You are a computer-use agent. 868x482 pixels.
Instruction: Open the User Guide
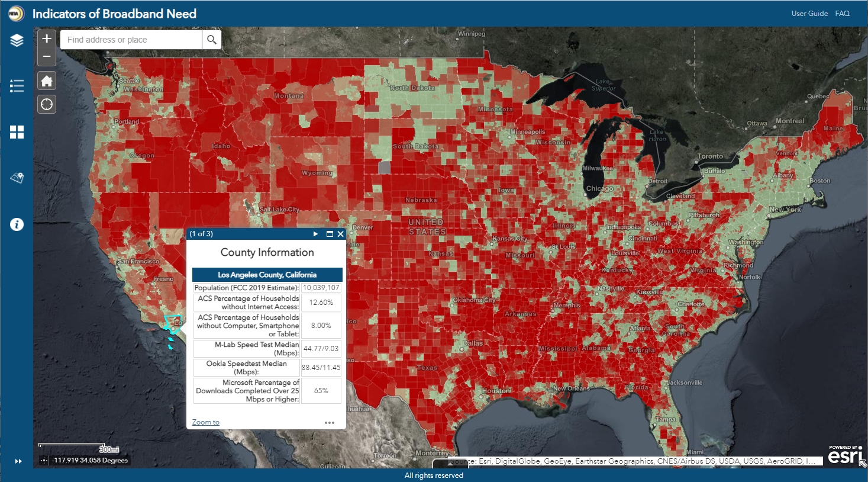[809, 13]
